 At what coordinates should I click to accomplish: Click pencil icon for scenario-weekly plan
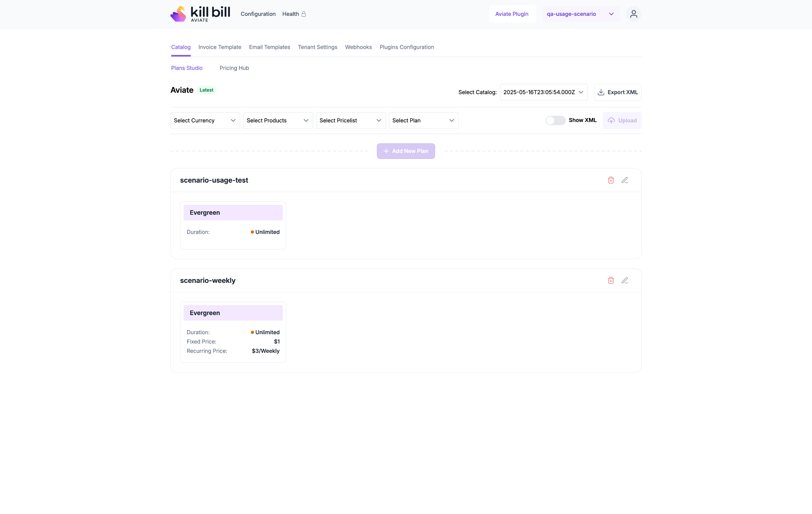coord(625,280)
